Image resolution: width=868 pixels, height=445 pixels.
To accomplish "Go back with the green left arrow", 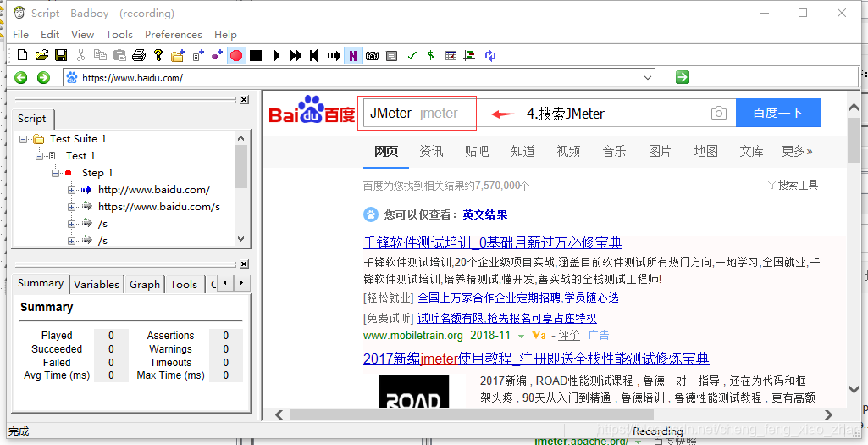I will [21, 78].
